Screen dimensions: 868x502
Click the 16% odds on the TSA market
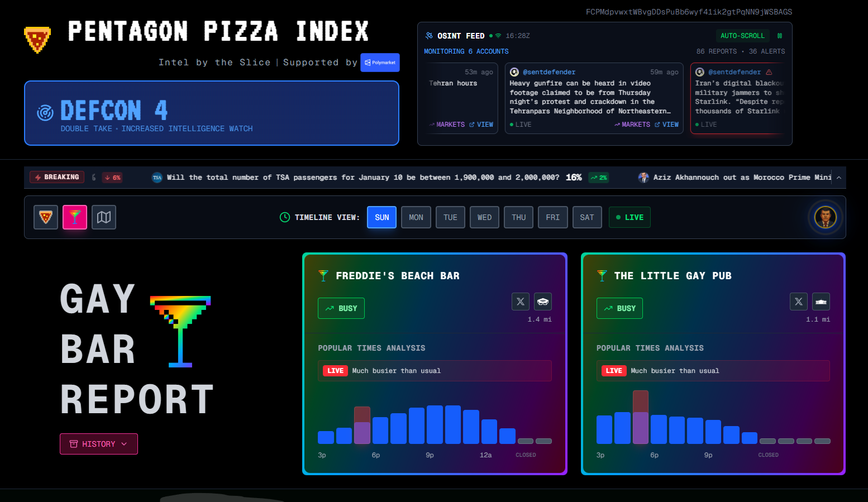[x=574, y=178]
